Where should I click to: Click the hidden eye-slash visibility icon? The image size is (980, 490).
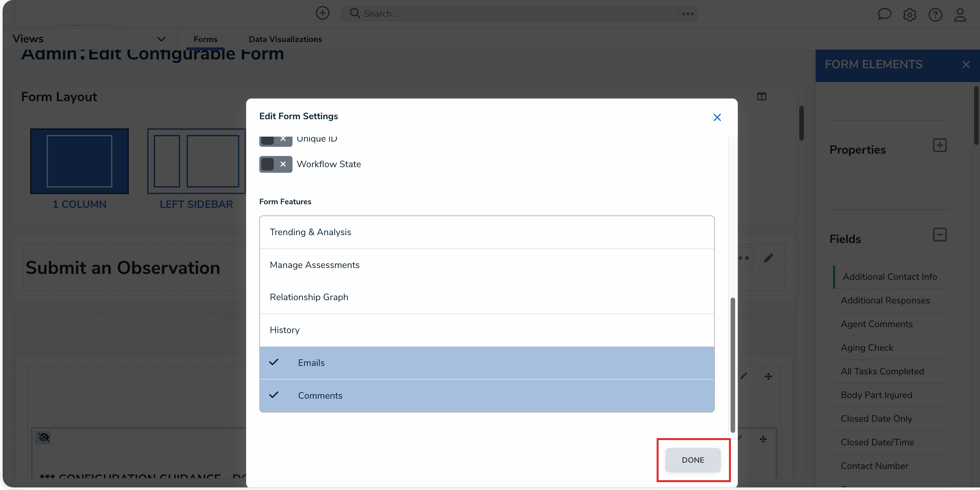(x=44, y=437)
